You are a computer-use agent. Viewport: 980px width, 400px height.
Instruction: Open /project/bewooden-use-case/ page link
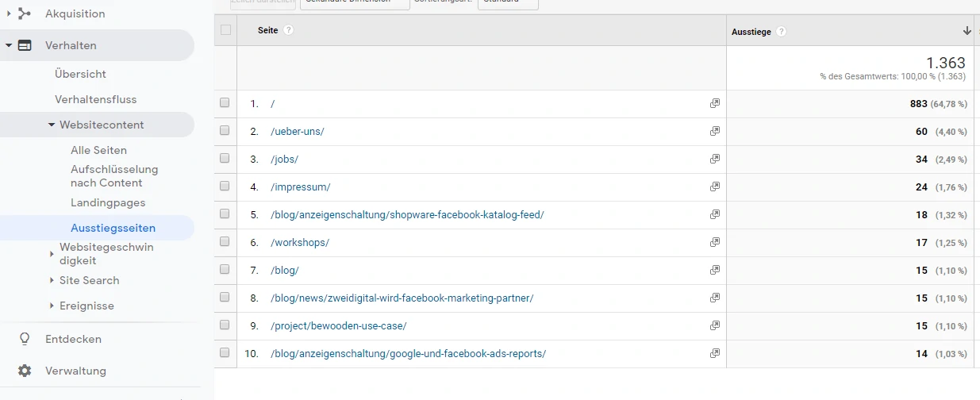point(338,325)
